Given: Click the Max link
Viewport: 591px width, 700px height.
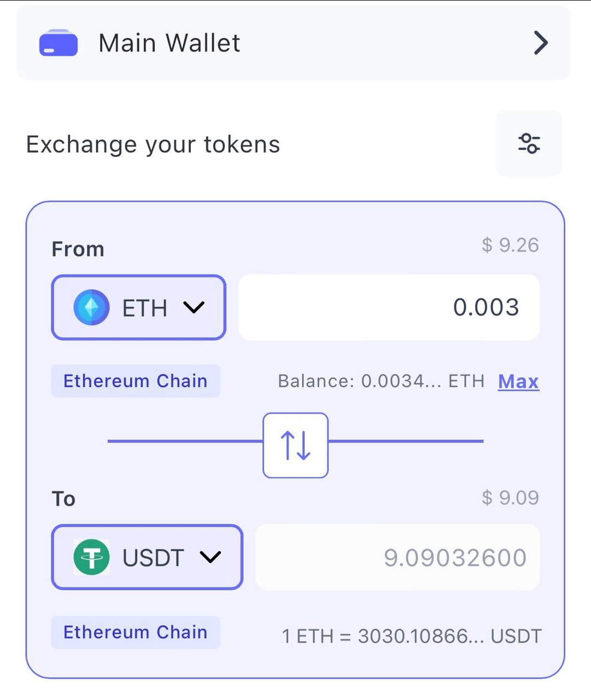Looking at the screenshot, I should point(518,381).
